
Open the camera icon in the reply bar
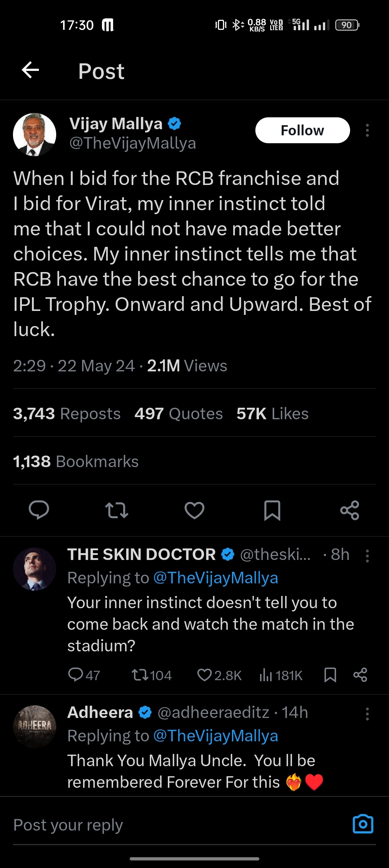coord(363,824)
